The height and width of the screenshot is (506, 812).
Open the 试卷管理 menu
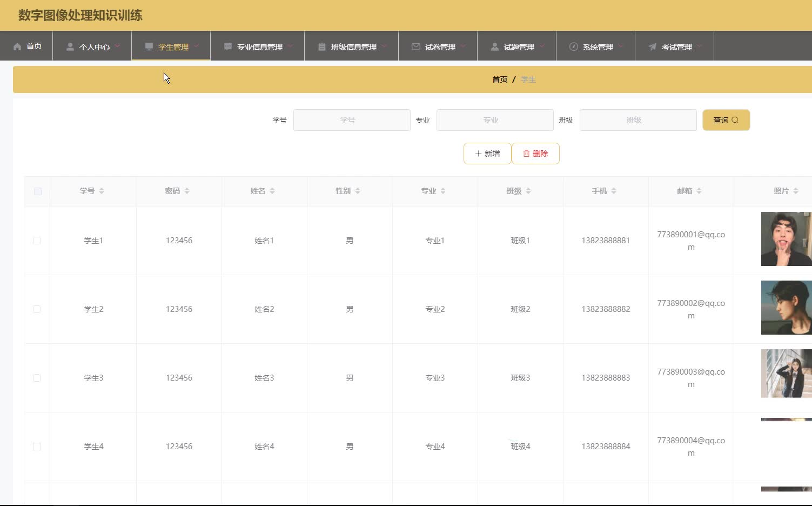438,46
